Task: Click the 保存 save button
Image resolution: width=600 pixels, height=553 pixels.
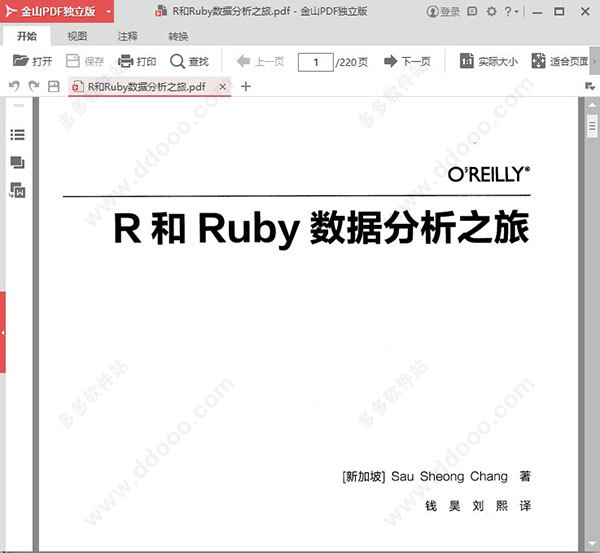Action: (85, 61)
